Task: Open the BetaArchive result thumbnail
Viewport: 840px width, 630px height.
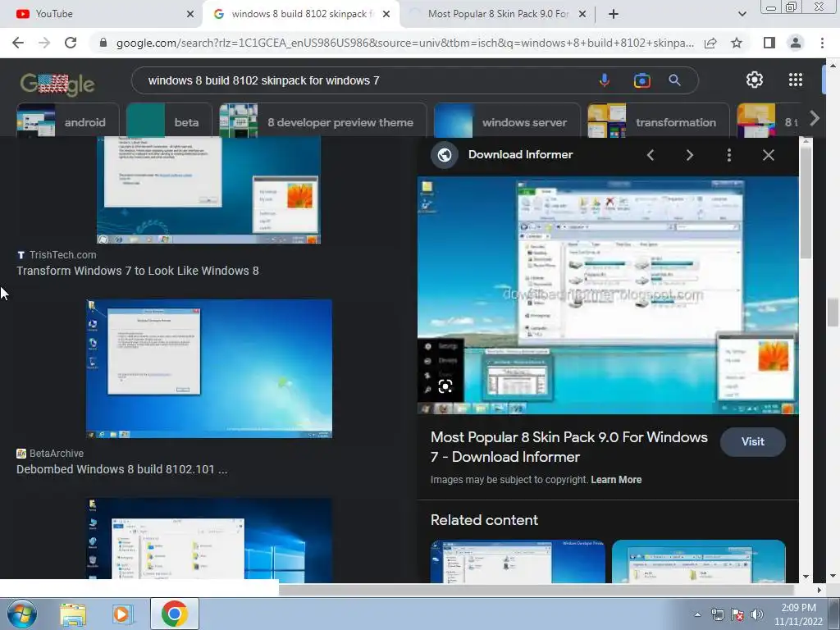Action: point(209,368)
